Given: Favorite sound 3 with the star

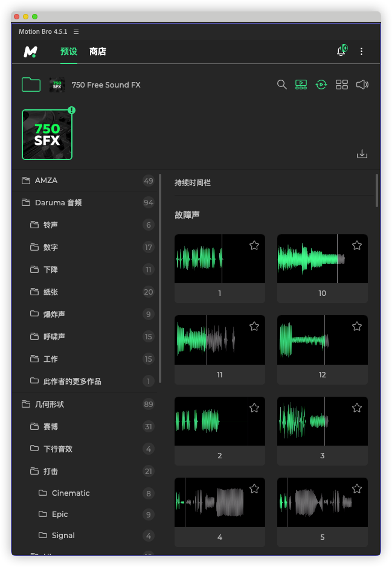Looking at the screenshot, I should point(357,408).
